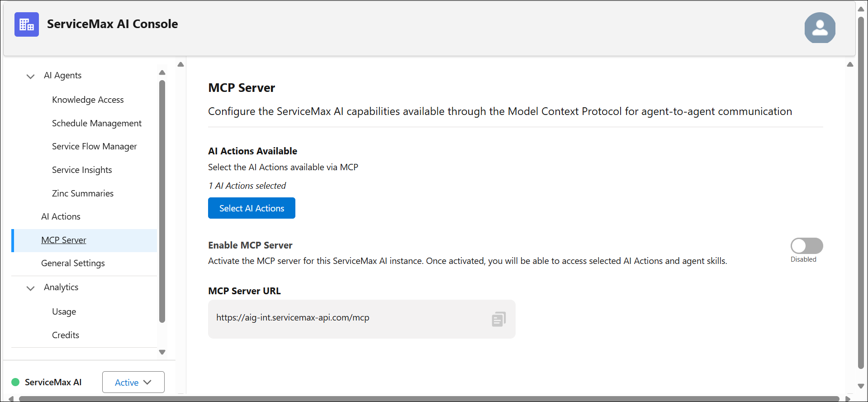Click the horizontal scrollbar right arrow

848,399
